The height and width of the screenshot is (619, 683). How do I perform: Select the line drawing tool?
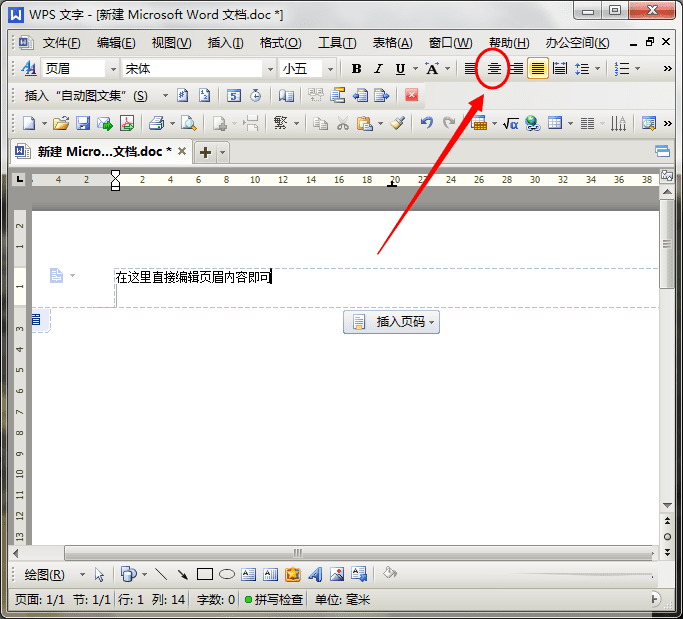point(161,575)
